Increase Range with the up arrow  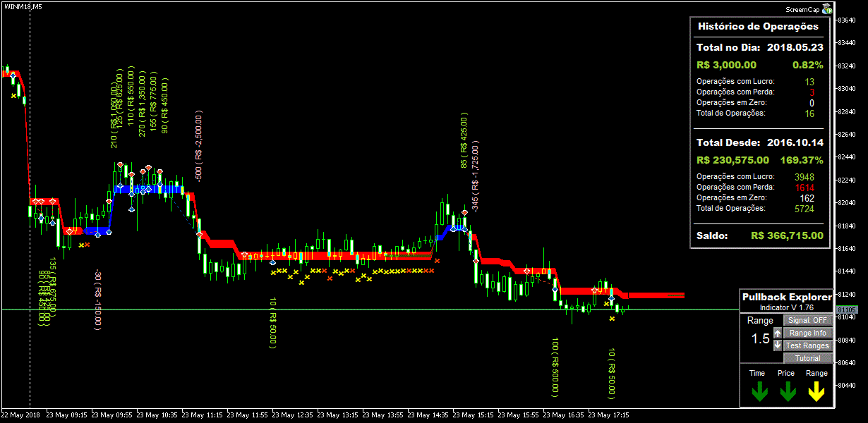coord(778,333)
